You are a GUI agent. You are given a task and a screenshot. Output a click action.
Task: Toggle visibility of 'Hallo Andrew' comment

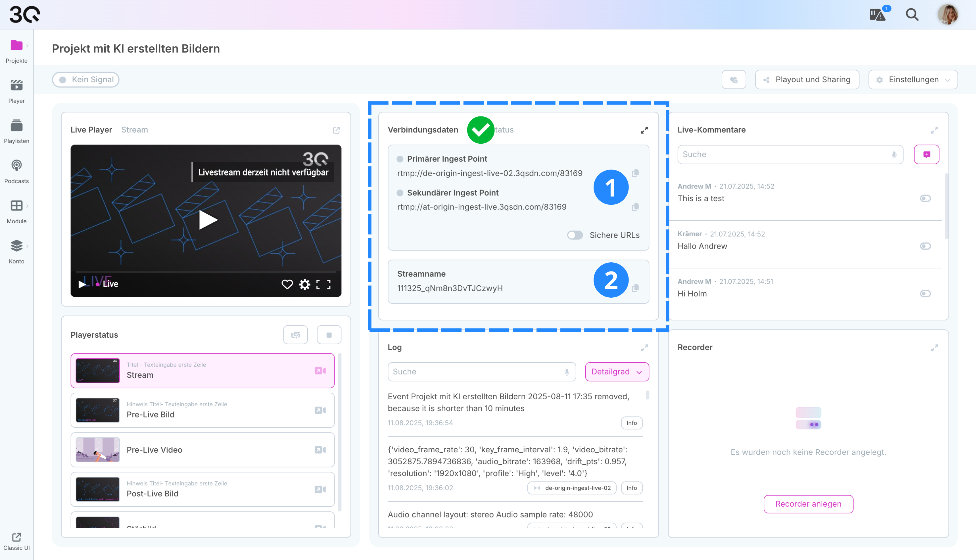(926, 246)
